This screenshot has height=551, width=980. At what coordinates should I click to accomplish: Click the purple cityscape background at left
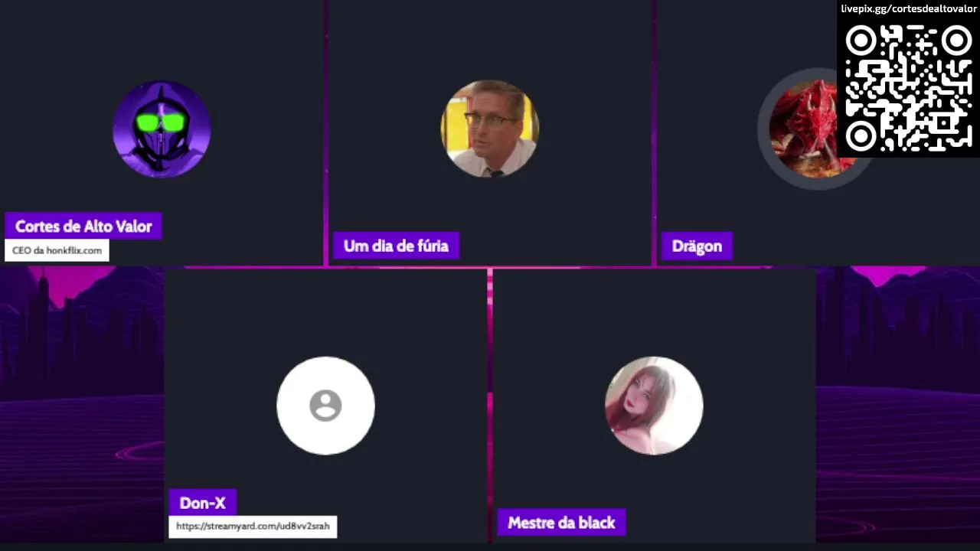82,406
